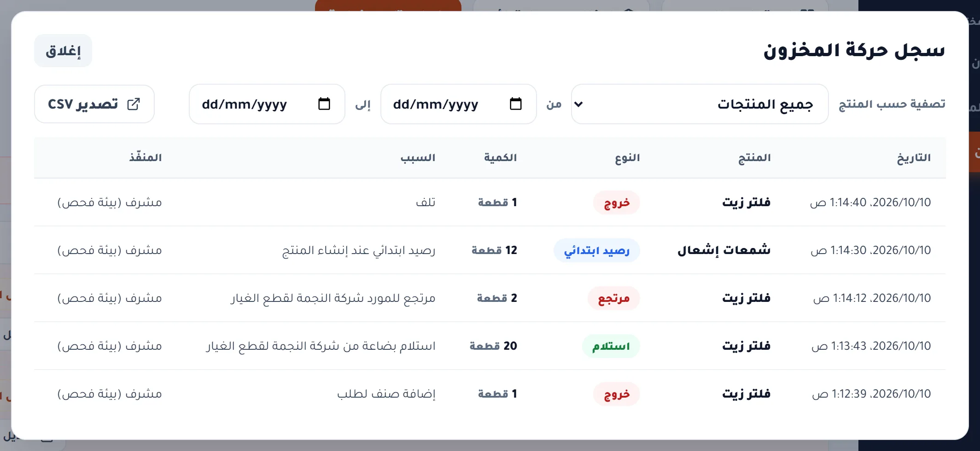Select the المنفّذ column header
Viewport: 980px width, 451px height.
[146, 157]
